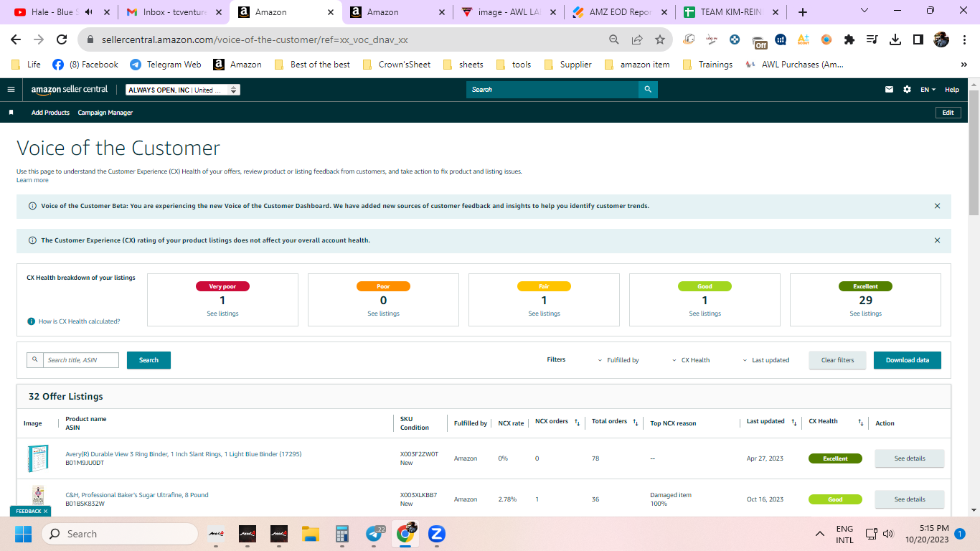Expand the 'Fulfilled by' filter
This screenshot has height=551, width=980.
[x=618, y=360]
